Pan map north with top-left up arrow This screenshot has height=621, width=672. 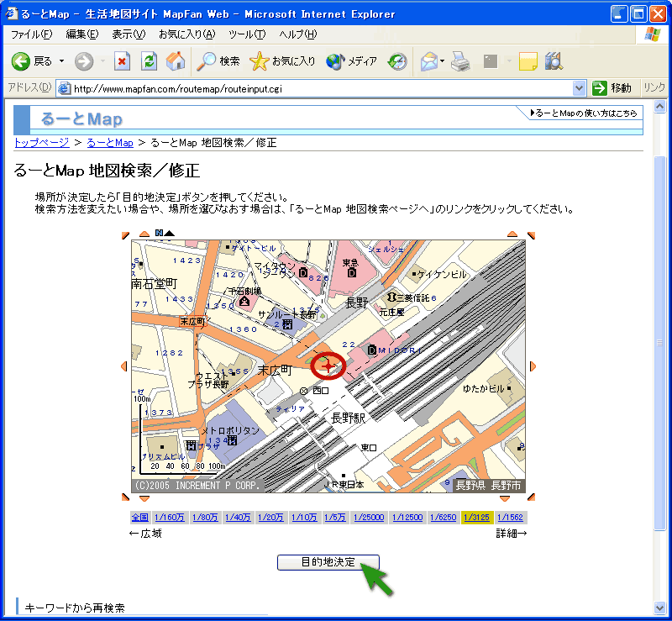tap(144, 234)
